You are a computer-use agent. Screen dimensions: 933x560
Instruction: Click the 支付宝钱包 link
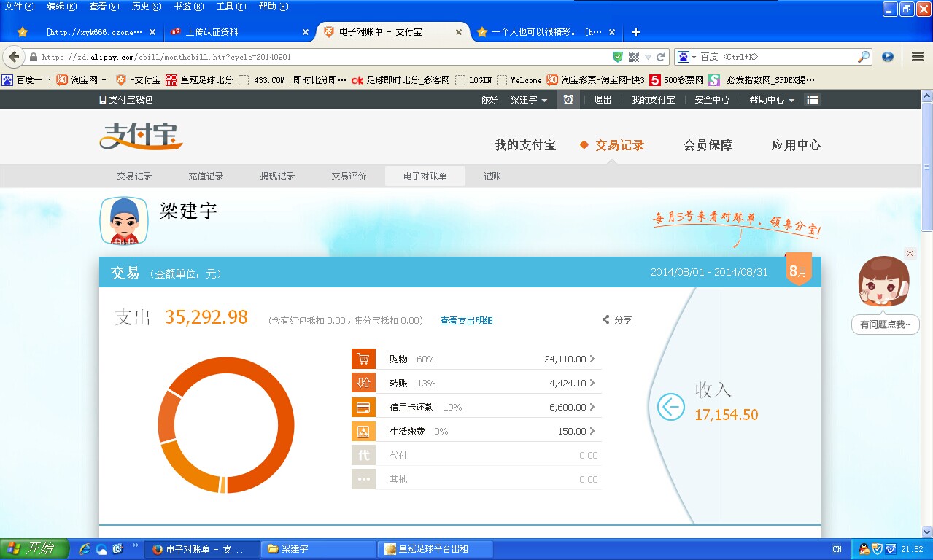pyautogui.click(x=126, y=100)
